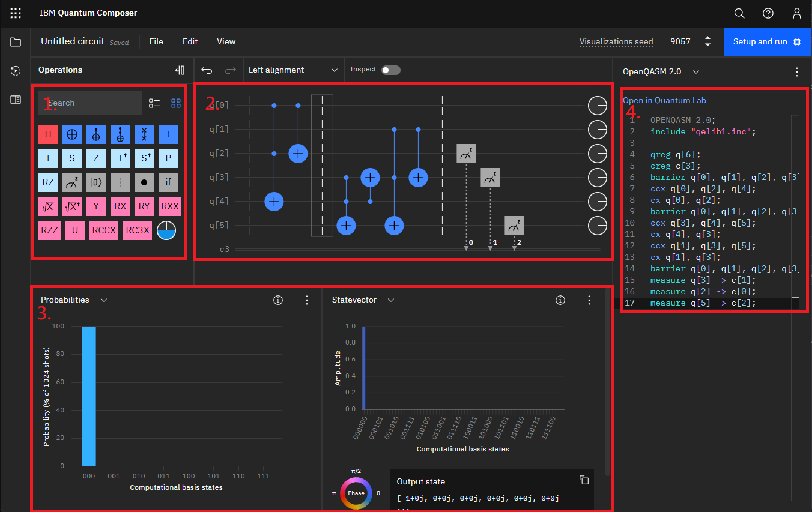This screenshot has height=512, width=812.
Task: Select the reset |0⟩ operation
Action: (96, 182)
